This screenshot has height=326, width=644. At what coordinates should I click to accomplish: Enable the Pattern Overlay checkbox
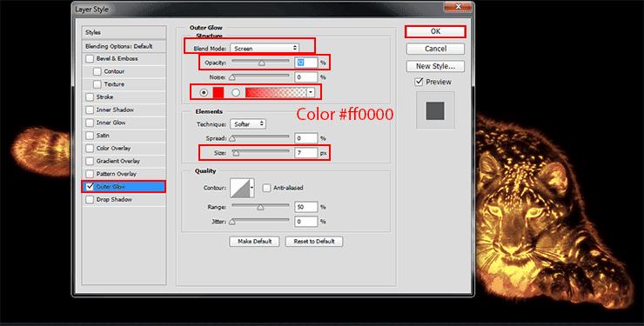tap(90, 174)
